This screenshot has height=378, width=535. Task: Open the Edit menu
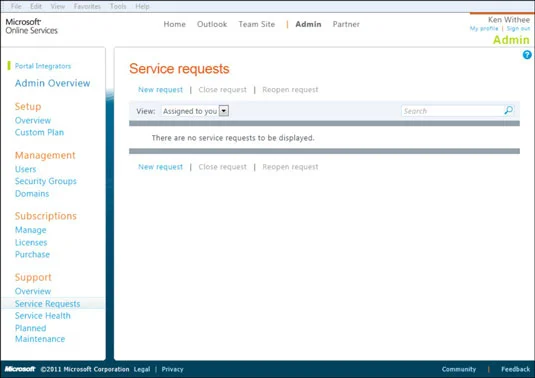36,6
